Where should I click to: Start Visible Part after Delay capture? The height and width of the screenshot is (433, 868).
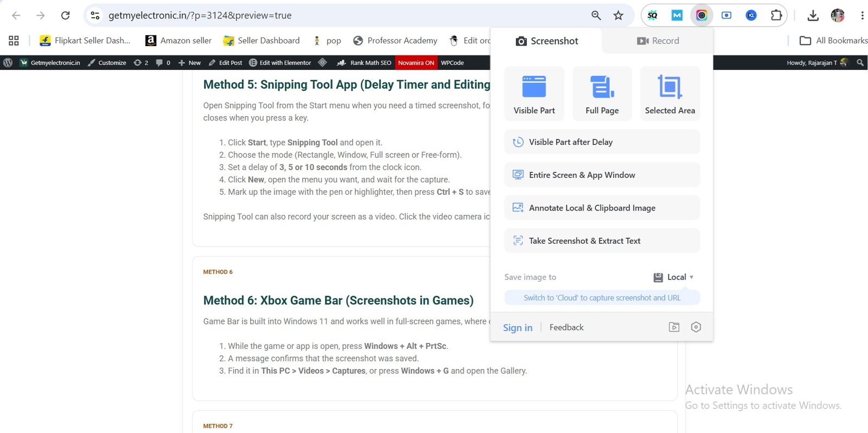pyautogui.click(x=602, y=142)
